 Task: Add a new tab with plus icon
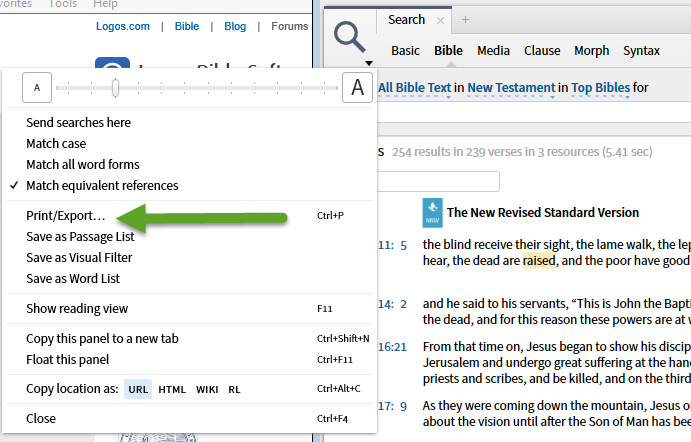(x=465, y=19)
